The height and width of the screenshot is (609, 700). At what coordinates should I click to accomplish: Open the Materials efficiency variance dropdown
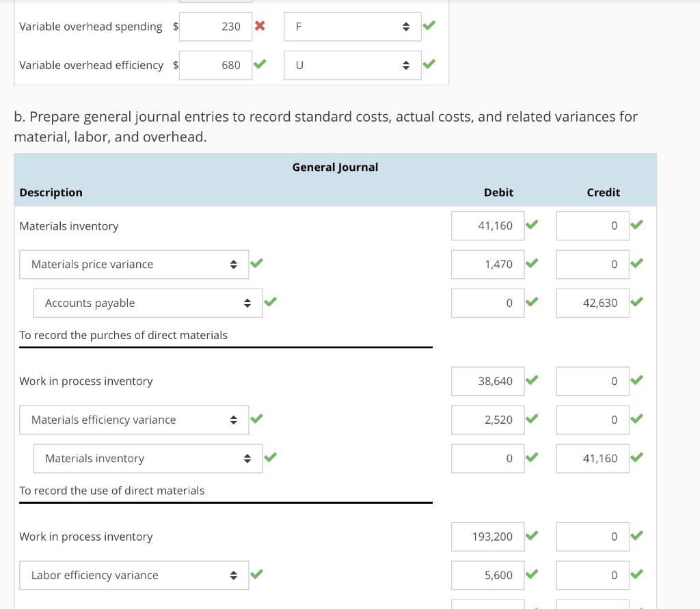tap(133, 419)
